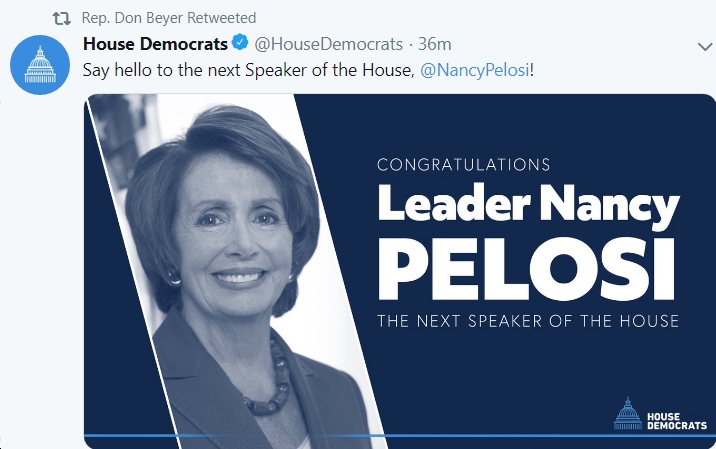Open the House Democrats Capitol avatar
Viewport: 716px width, 449px height.
coord(40,65)
